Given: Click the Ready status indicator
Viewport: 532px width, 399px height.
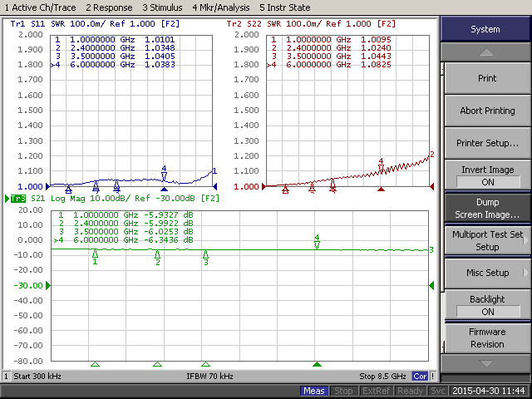Looking at the screenshot, I should tap(410, 391).
